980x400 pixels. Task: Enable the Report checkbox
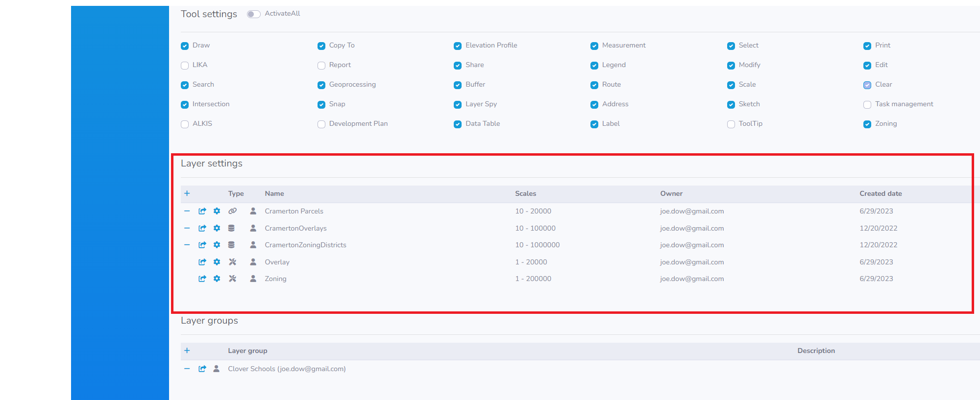click(x=321, y=65)
